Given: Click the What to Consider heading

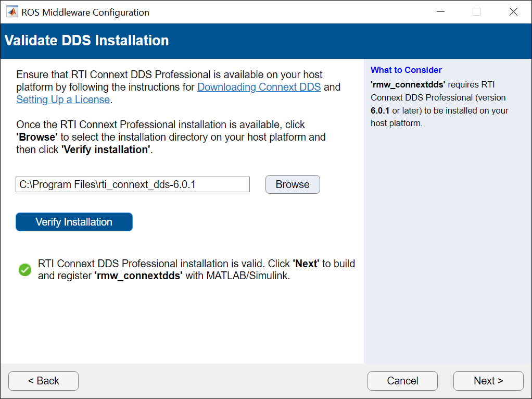Looking at the screenshot, I should (x=406, y=70).
